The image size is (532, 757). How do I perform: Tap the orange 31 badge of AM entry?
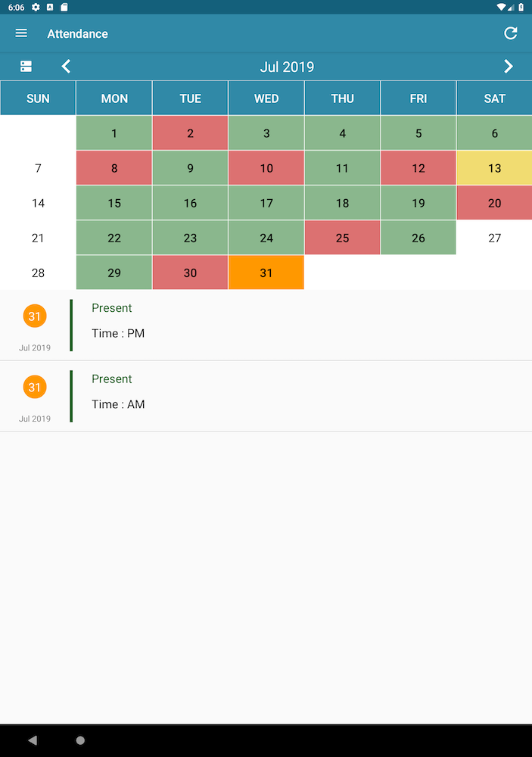tap(35, 388)
